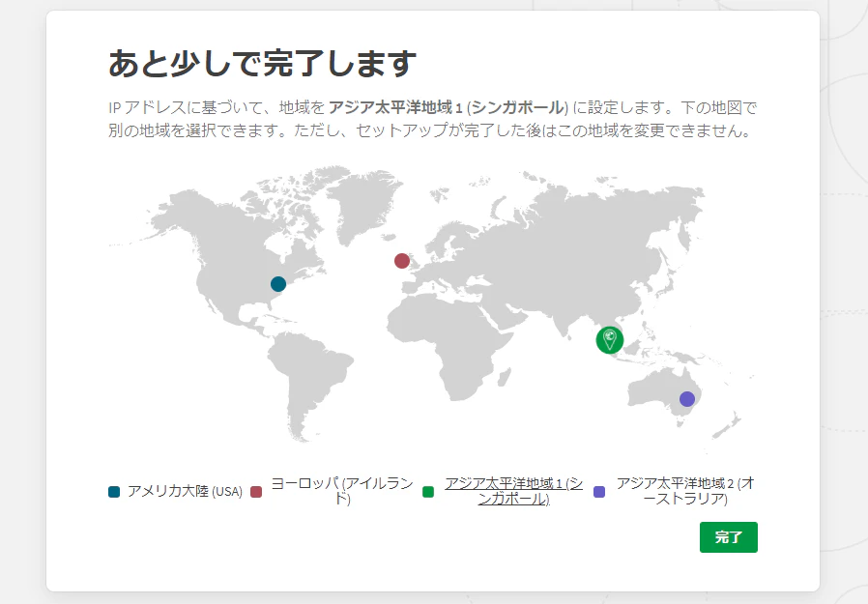Viewport: 868px width, 604px height.
Task: Choose アジア太平洋地域 1 (シンガポール) legend link
Action: click(513, 491)
